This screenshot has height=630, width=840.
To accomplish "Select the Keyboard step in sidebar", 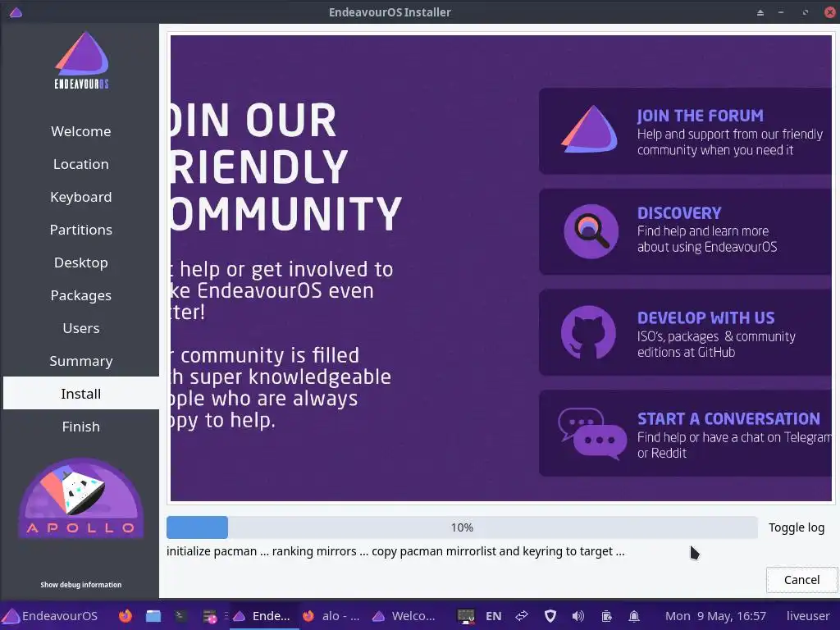I will 81,197.
